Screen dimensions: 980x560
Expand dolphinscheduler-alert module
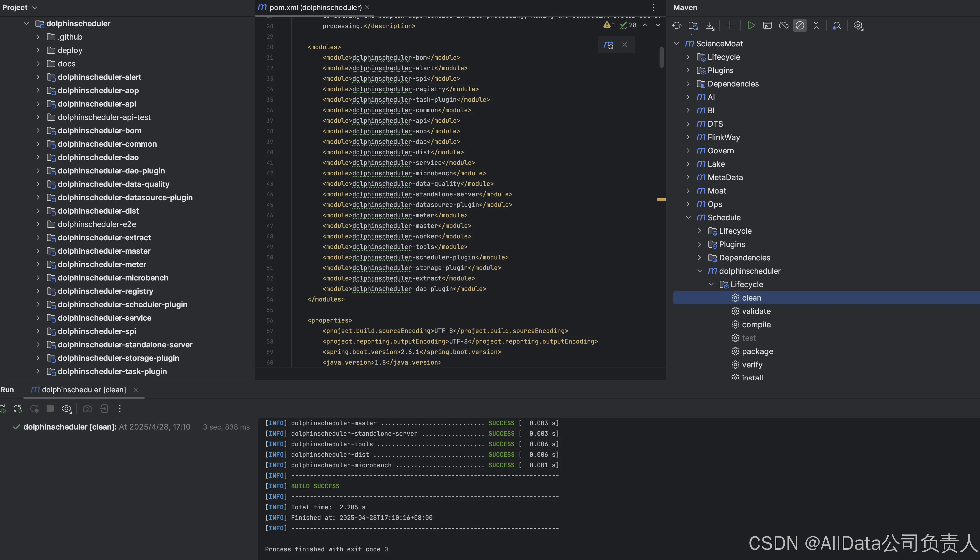click(38, 77)
